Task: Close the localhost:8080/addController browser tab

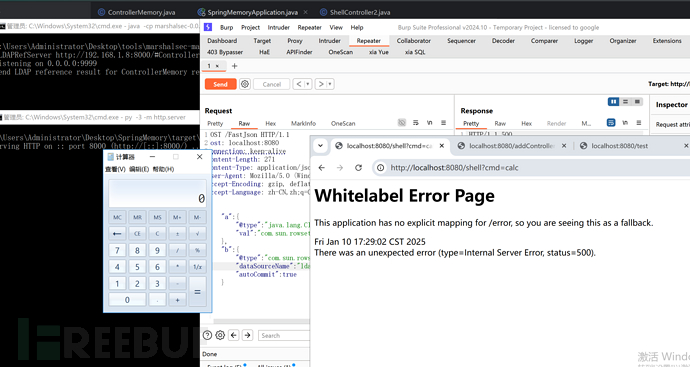Action: pos(564,146)
